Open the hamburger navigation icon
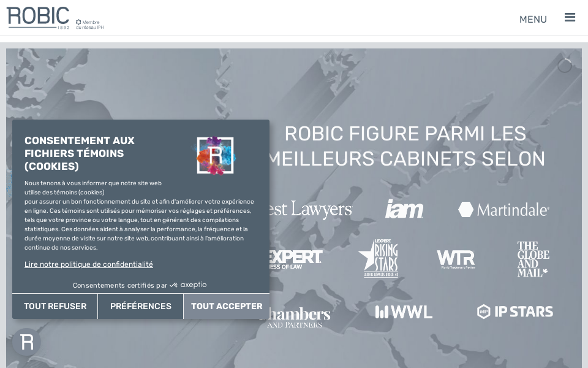This screenshot has width=588, height=368. coord(570,17)
